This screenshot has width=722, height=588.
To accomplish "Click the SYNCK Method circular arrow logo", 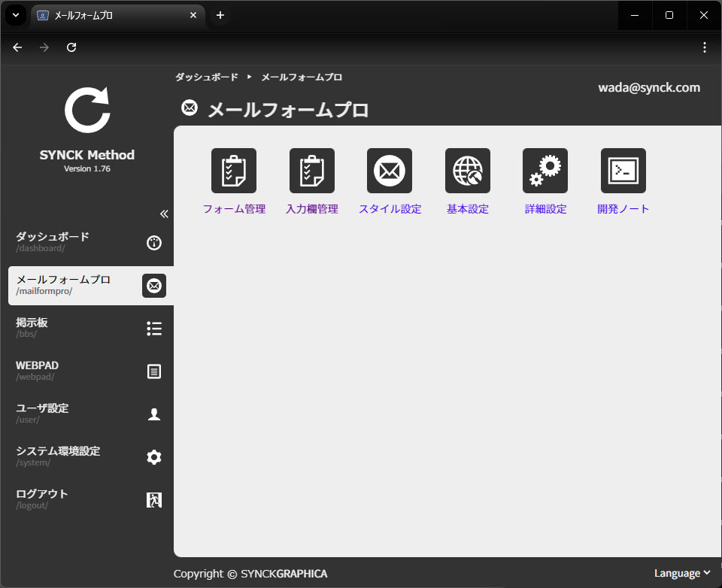I will click(87, 111).
